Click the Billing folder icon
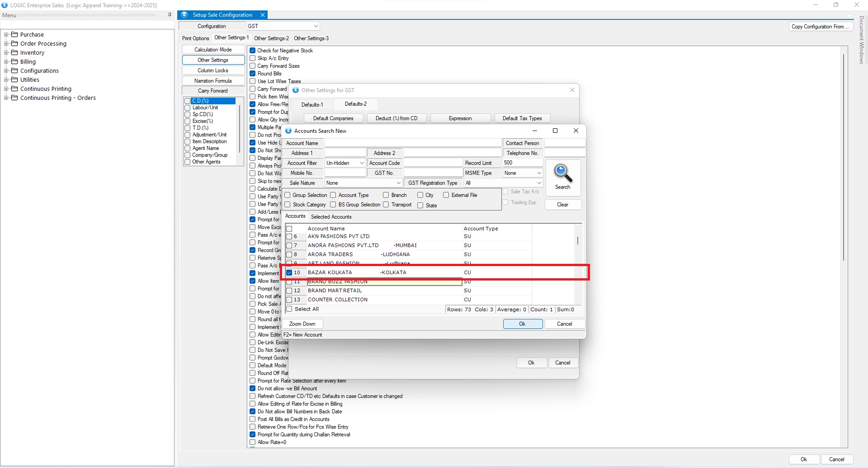The height and width of the screenshot is (468, 868). click(14, 61)
